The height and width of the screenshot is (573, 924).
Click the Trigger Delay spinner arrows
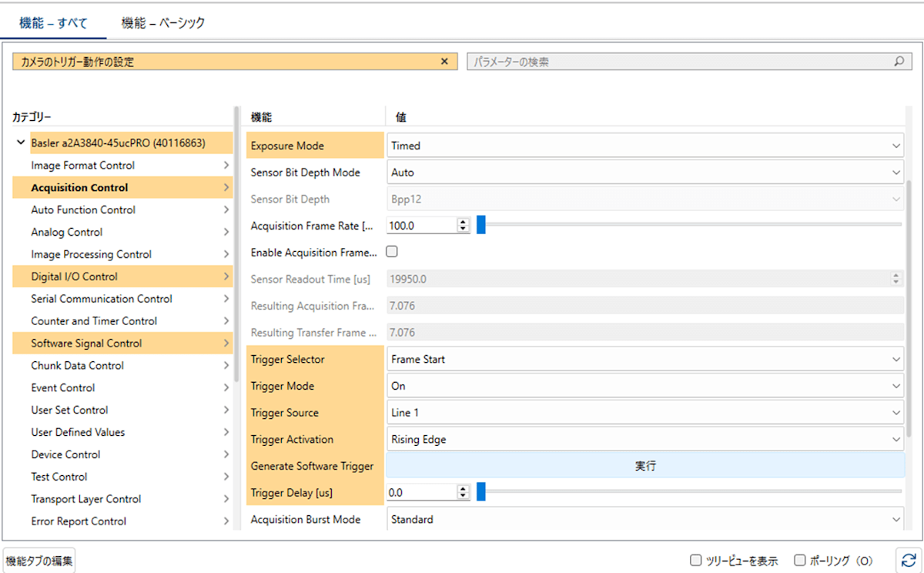(463, 492)
